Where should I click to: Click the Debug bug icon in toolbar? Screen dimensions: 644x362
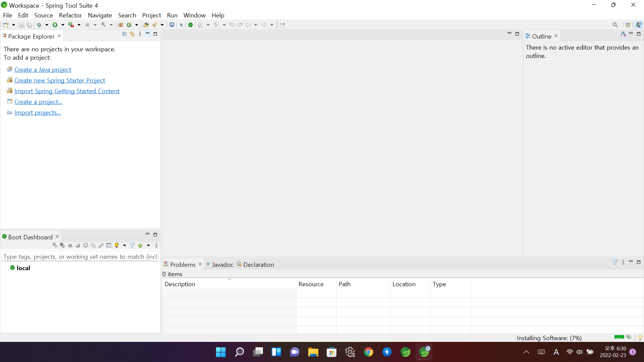point(39,25)
